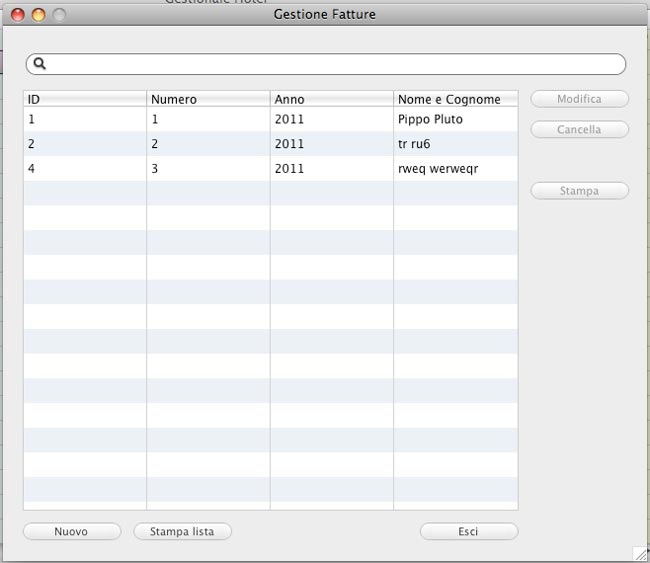This screenshot has width=650, height=563.
Task: Minimize window with yellow button
Action: point(39,15)
